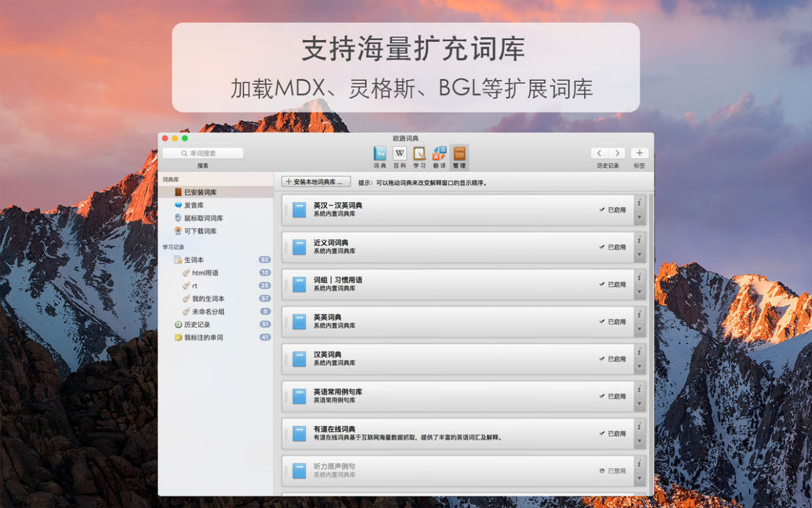
Task: Open rt wordbook group
Action: (216, 285)
